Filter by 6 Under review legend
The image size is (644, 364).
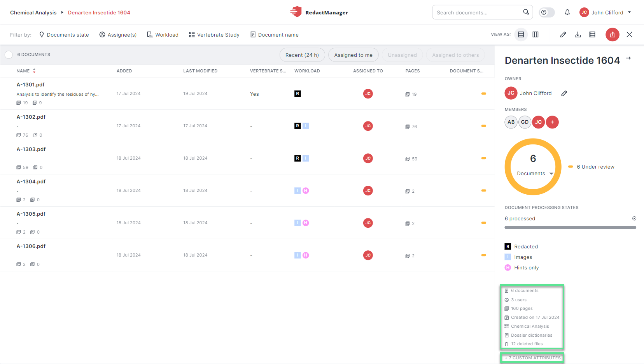(591, 167)
